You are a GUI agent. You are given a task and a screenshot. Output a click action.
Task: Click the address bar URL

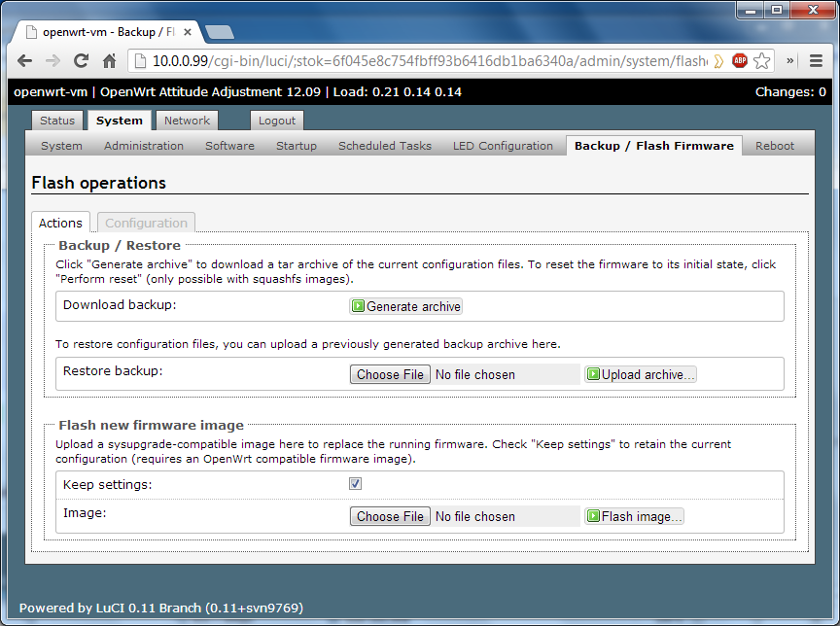tap(430, 61)
